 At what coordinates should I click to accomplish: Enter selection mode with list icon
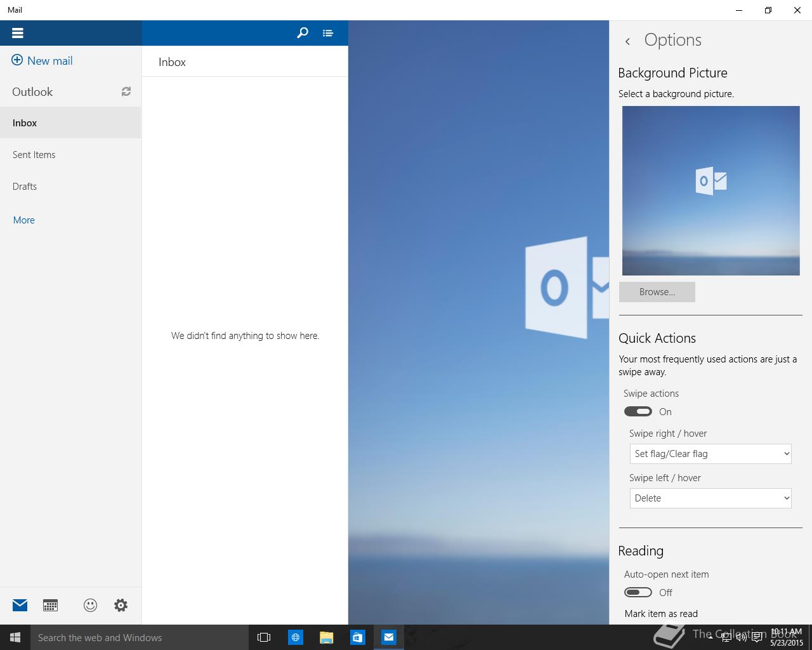point(327,33)
